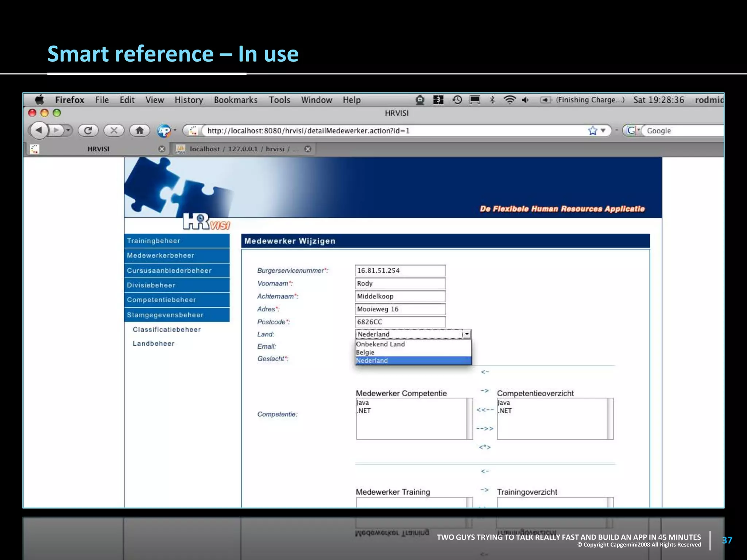Click the move-all-left <<-- competentie button
Viewport: 747px width, 560px height.
(485, 410)
